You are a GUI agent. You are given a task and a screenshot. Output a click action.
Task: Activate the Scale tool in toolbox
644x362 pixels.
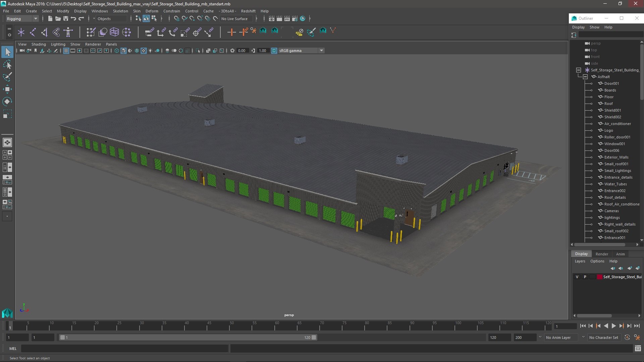coord(7,114)
